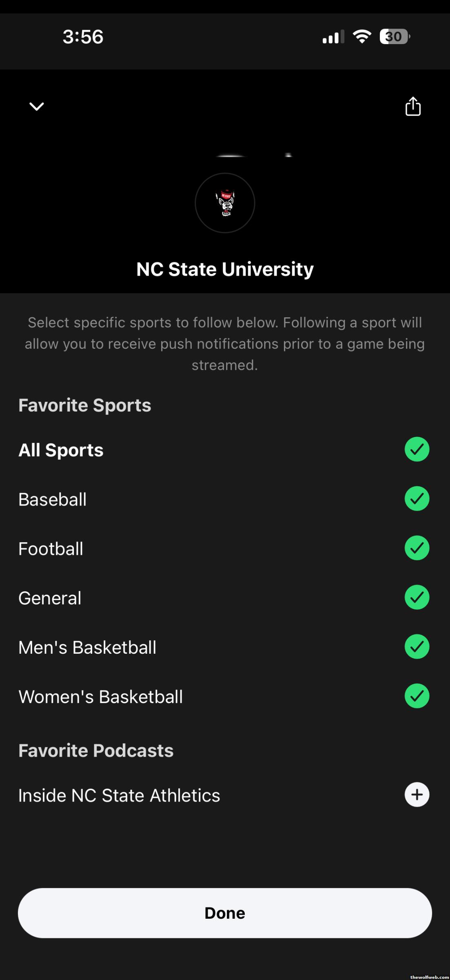
Task: Deselect the General checkmark
Action: 417,597
